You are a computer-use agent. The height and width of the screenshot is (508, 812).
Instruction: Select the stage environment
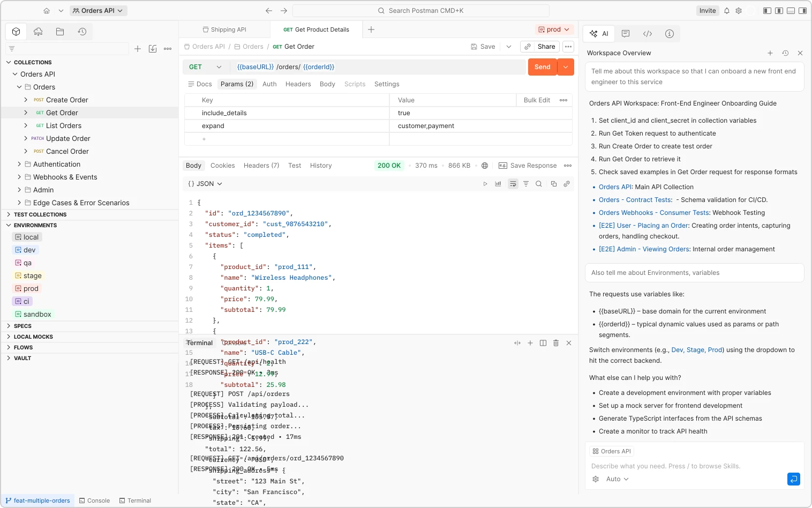click(x=28, y=276)
